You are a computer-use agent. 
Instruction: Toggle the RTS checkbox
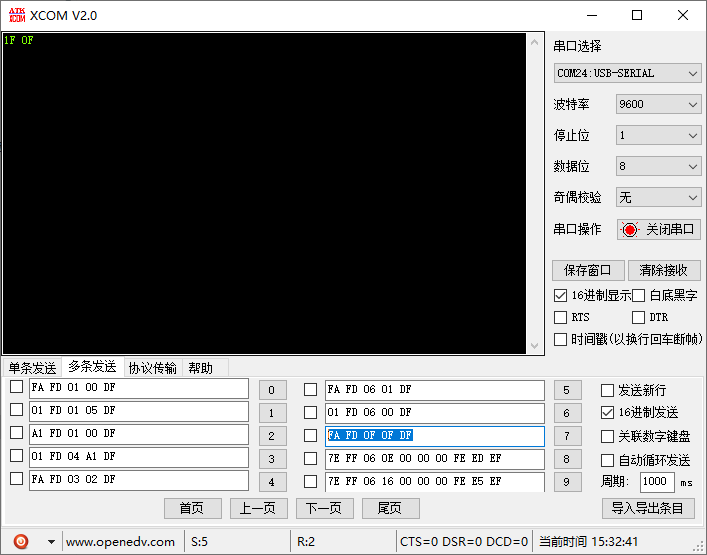(x=560, y=317)
